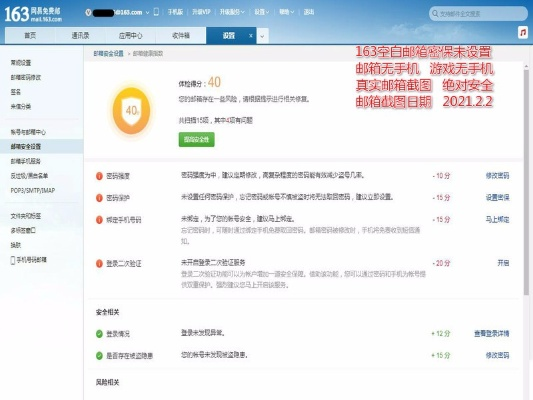
Task: Open 签名 in the sidebar
Action: [x=16, y=92]
